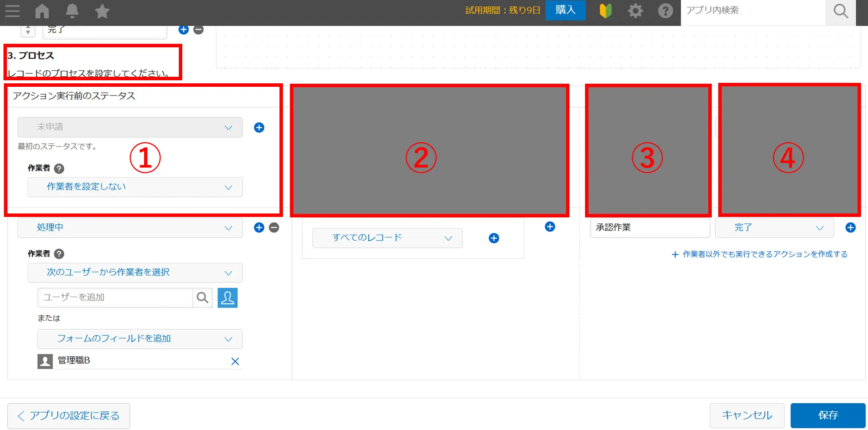This screenshot has width=868, height=430.
Task: Click the search magnifier in header
Action: [840, 11]
